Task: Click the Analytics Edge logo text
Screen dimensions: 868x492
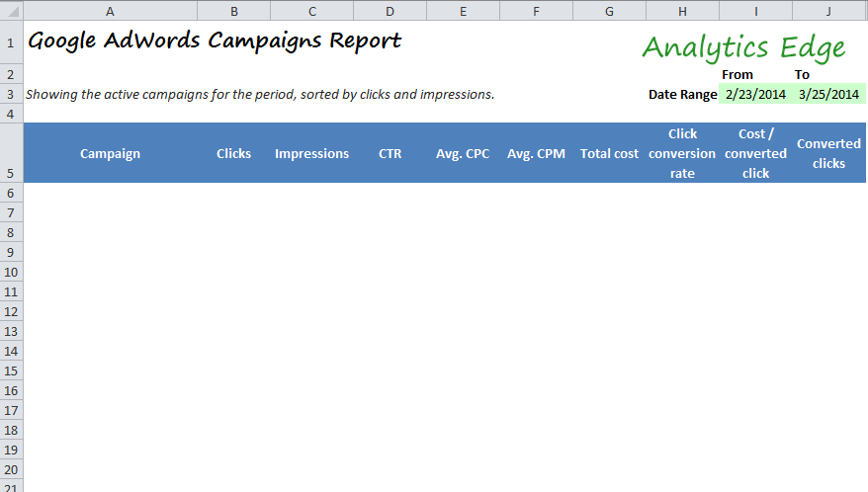Action: (742, 47)
